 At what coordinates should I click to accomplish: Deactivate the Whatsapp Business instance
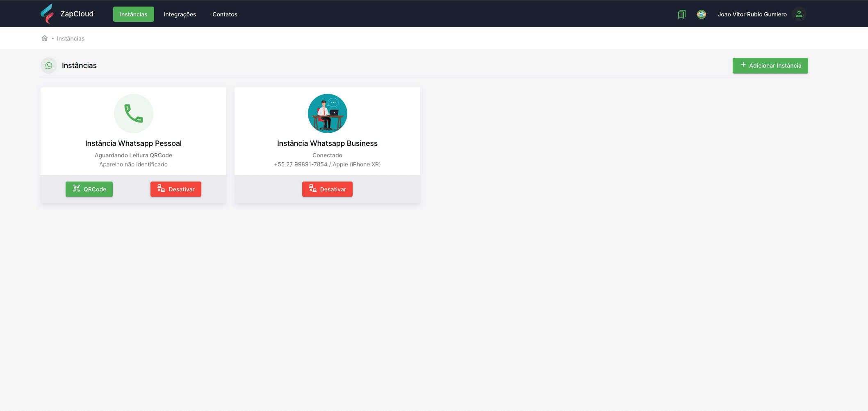click(x=327, y=189)
